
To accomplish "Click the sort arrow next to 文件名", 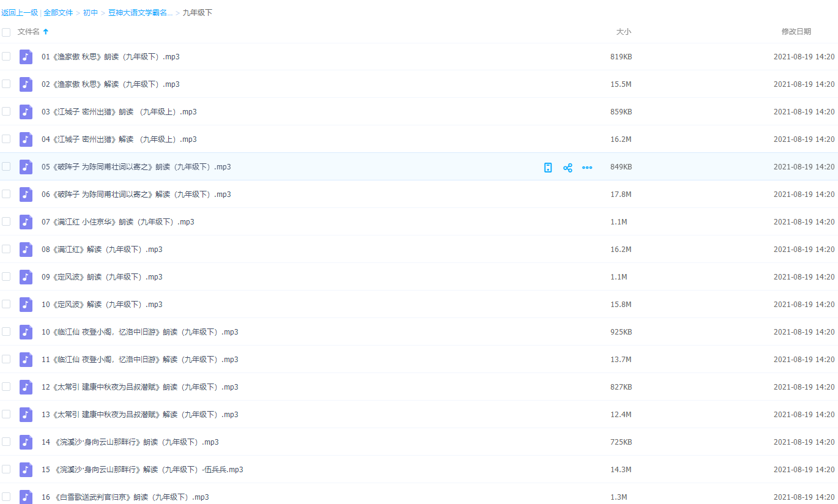I will 46,32.
